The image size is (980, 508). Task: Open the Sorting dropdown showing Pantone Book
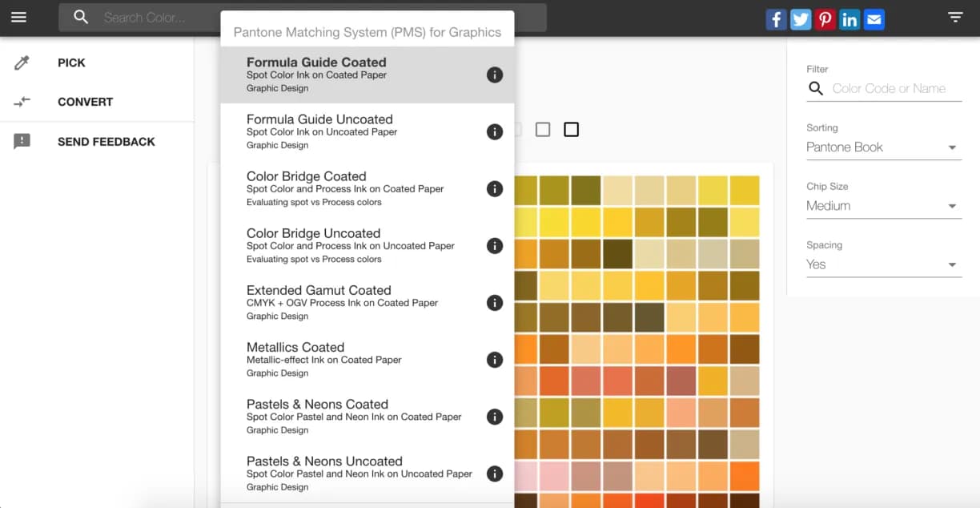[884, 147]
